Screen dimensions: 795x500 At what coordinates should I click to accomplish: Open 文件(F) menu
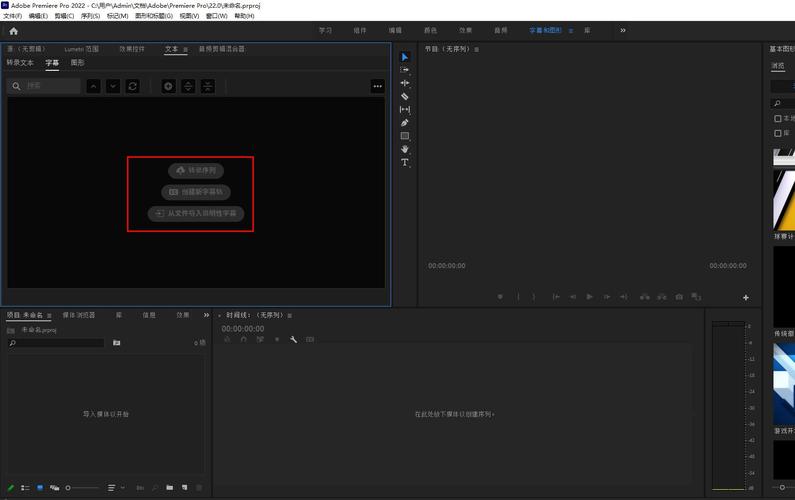12,16
